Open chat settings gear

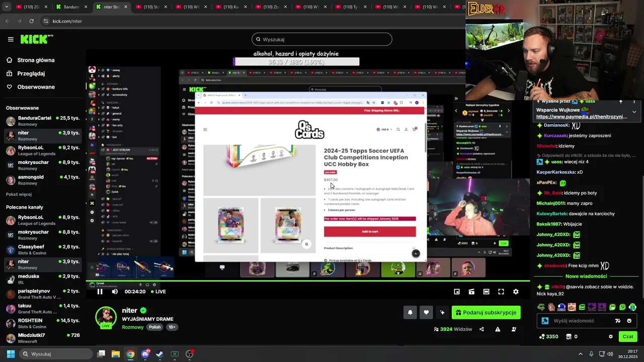(611, 336)
